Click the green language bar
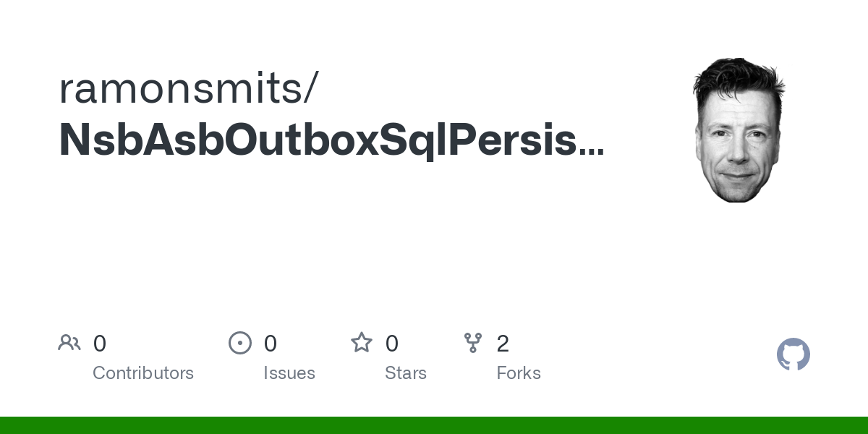Screen dimensions: 868x434 pos(434,425)
